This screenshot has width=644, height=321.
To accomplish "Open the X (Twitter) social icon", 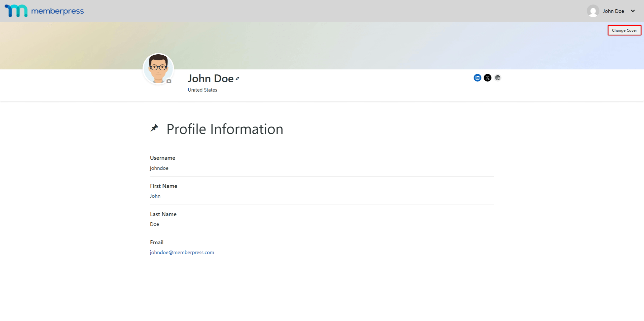I will pos(487,78).
